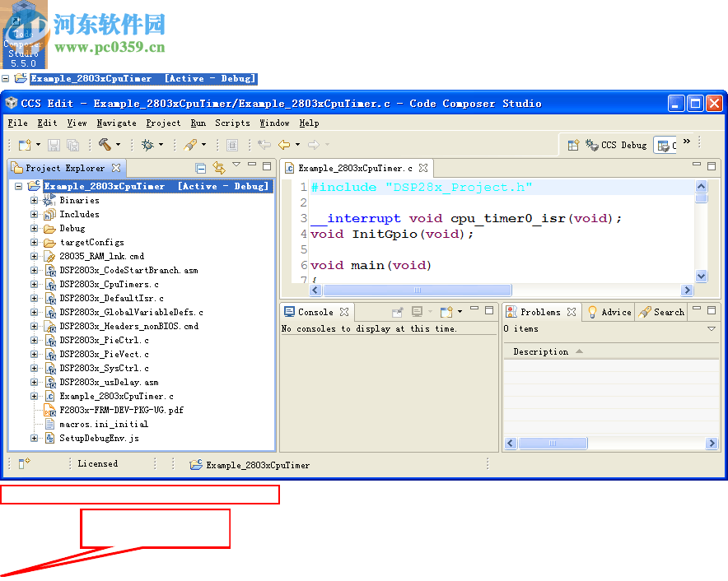Open the Help menu
Image resolution: width=728 pixels, height=581 pixels.
[309, 123]
